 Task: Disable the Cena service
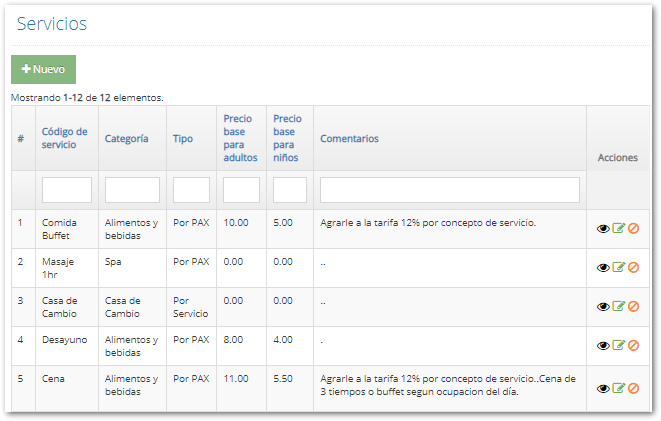point(633,389)
